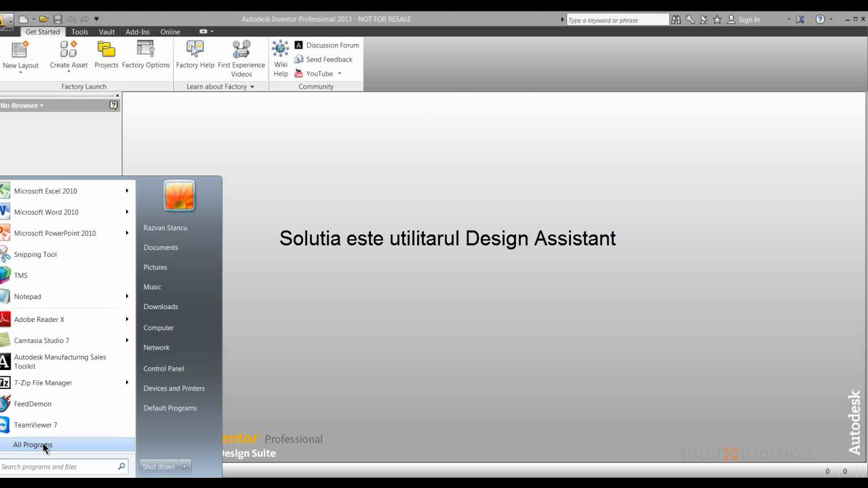Click the star favorites icon
The image size is (868, 488).
(x=717, y=20)
